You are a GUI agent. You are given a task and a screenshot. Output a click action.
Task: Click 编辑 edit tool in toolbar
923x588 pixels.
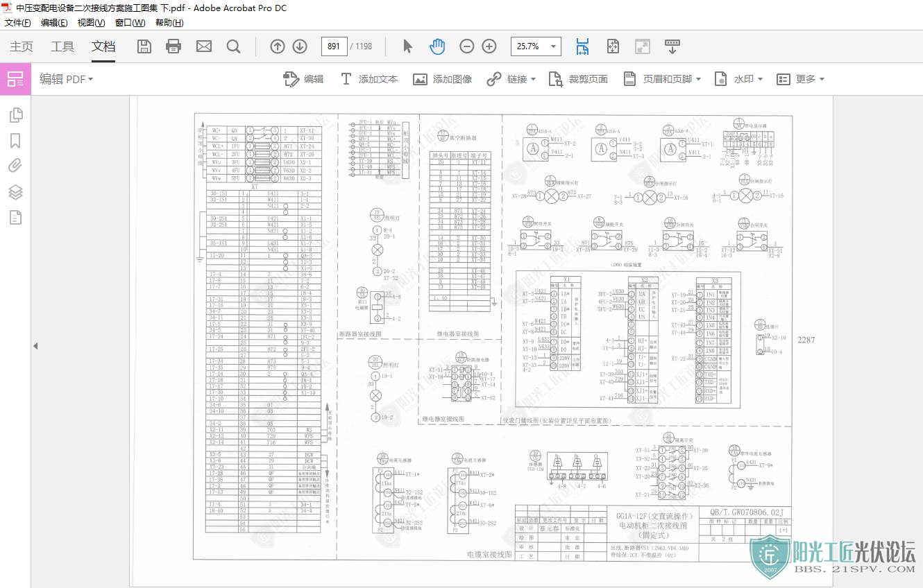pyautogui.click(x=304, y=79)
